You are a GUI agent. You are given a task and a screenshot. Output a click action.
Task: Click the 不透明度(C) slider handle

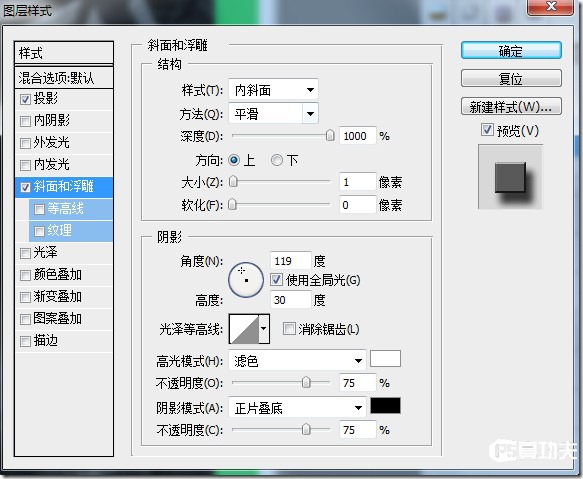tap(306, 430)
